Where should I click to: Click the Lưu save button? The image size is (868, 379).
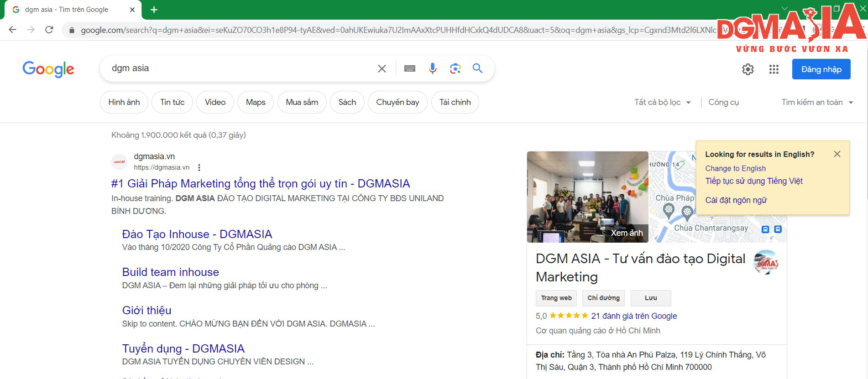tap(651, 298)
